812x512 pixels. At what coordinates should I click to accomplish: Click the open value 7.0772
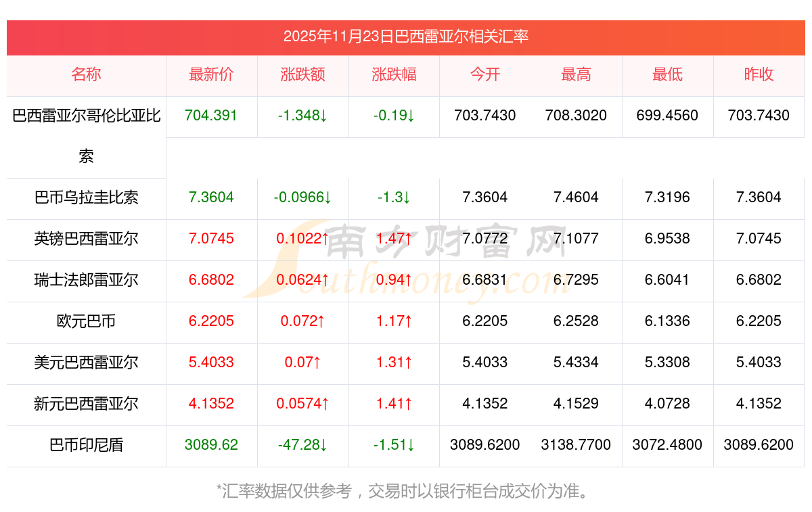(485, 239)
